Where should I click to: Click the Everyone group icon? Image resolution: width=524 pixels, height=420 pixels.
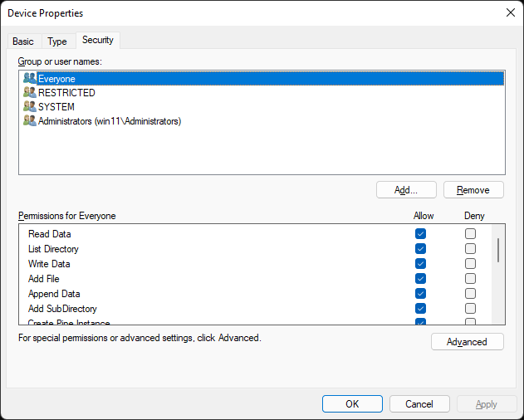pos(30,79)
